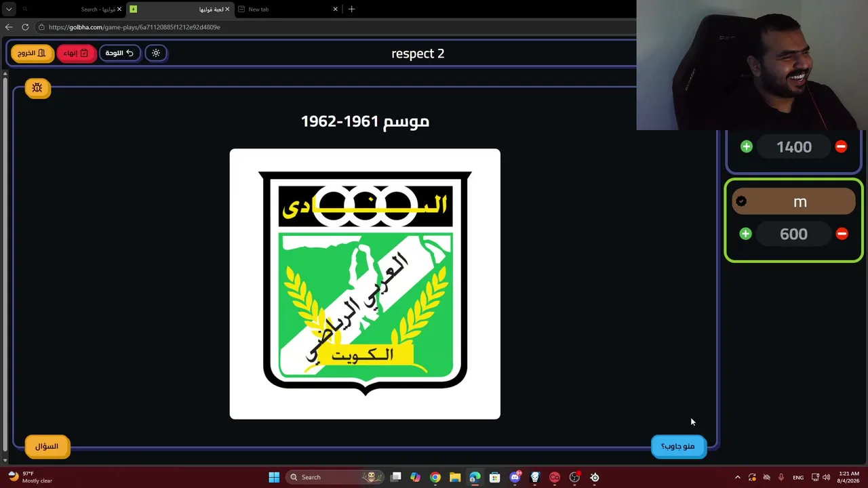Open the clock showing 1:21 AM

point(849,477)
